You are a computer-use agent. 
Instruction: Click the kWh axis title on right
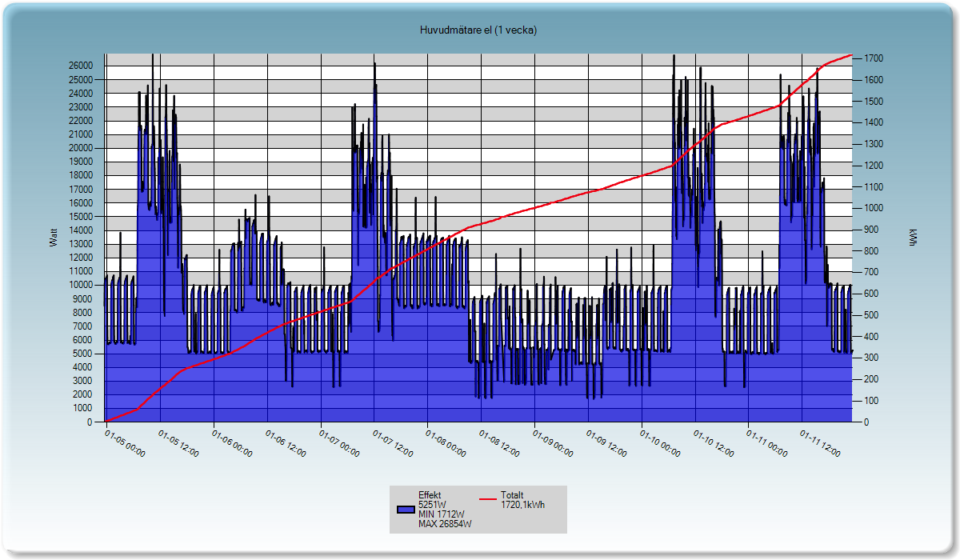pos(912,238)
